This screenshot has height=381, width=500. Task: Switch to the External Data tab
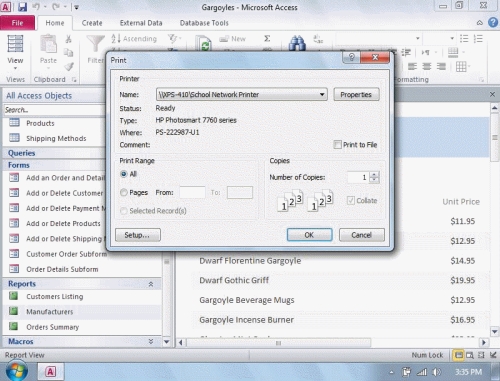[x=141, y=23]
